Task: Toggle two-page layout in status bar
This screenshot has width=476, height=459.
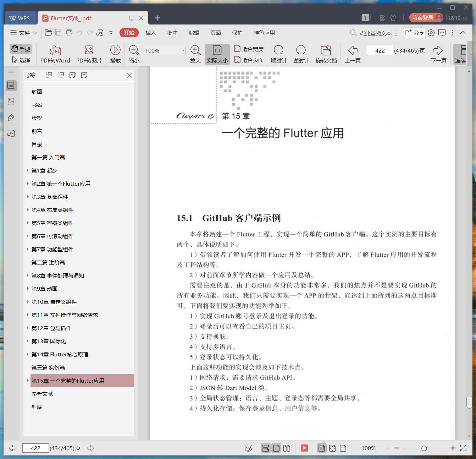Action: 287,448
